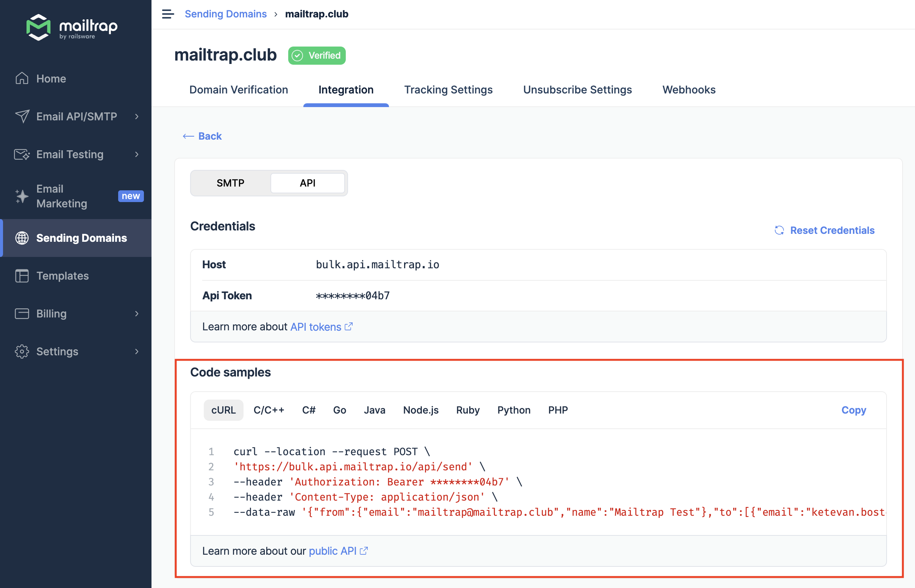Expand the Billing submenu chevron
The width and height of the screenshot is (915, 588).
click(137, 313)
